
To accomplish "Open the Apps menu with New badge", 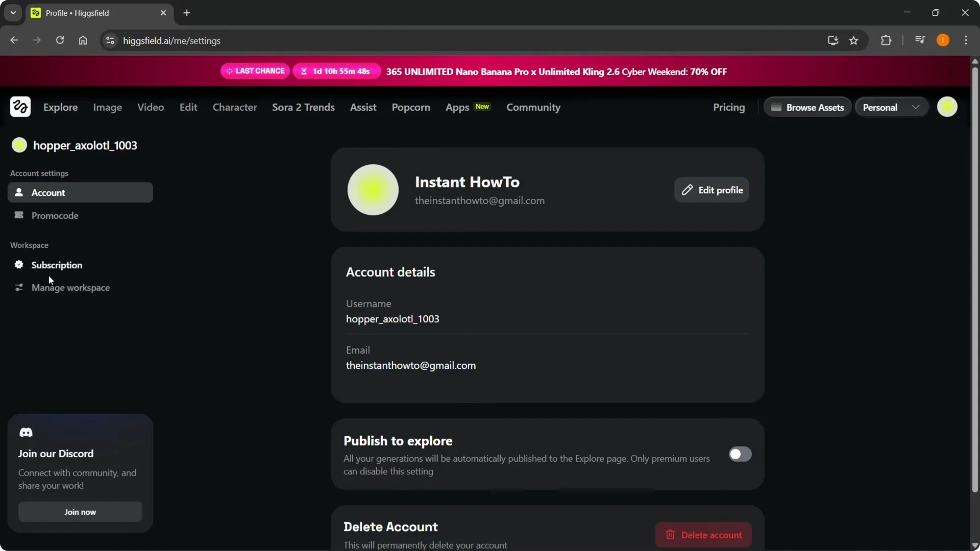I will click(458, 108).
